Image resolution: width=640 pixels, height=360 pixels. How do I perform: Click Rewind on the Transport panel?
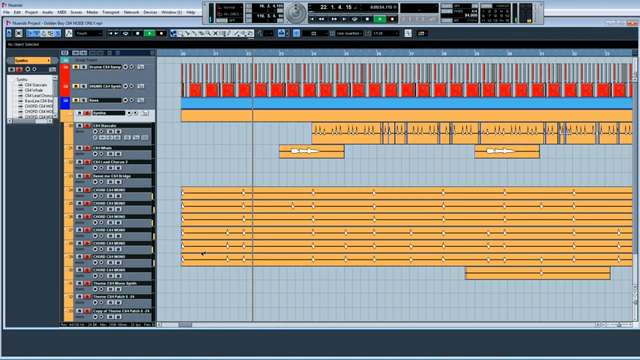coord(322,19)
